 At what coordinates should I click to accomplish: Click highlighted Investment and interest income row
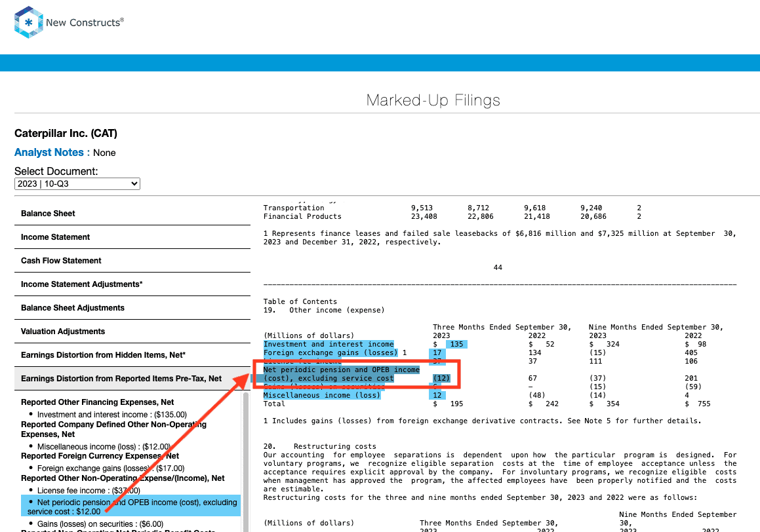pyautogui.click(x=329, y=344)
